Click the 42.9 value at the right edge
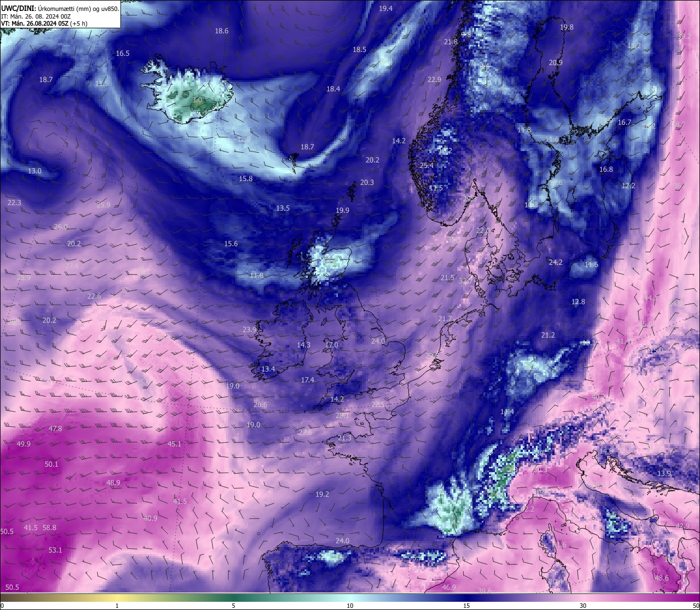Viewport: 700px width, 610px height. click(682, 526)
